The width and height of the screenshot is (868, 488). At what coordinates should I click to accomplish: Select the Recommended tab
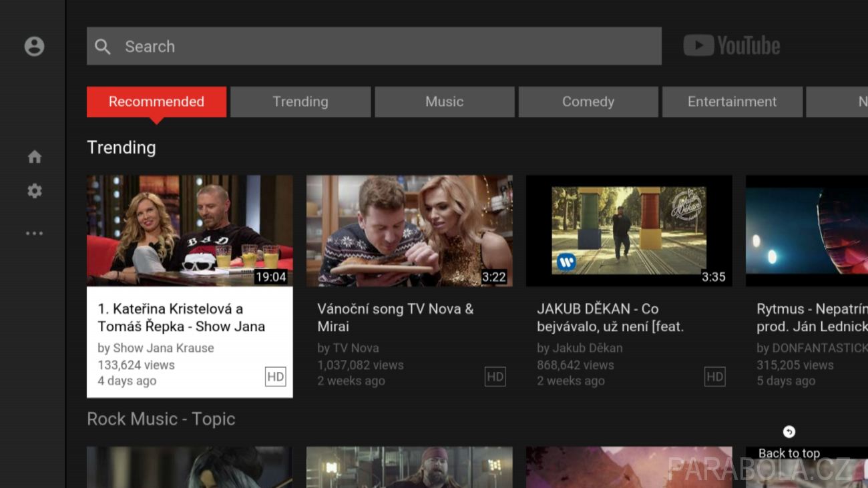tap(156, 101)
